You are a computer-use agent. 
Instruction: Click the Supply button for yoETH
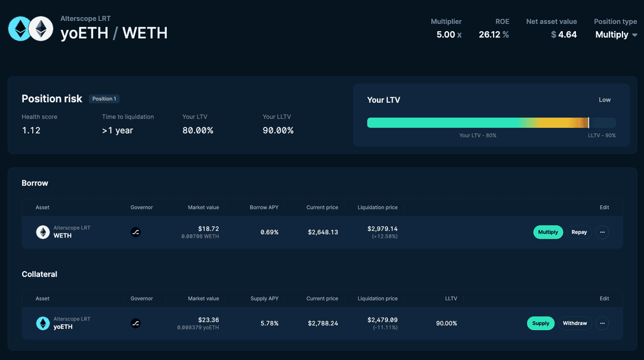[540, 324]
